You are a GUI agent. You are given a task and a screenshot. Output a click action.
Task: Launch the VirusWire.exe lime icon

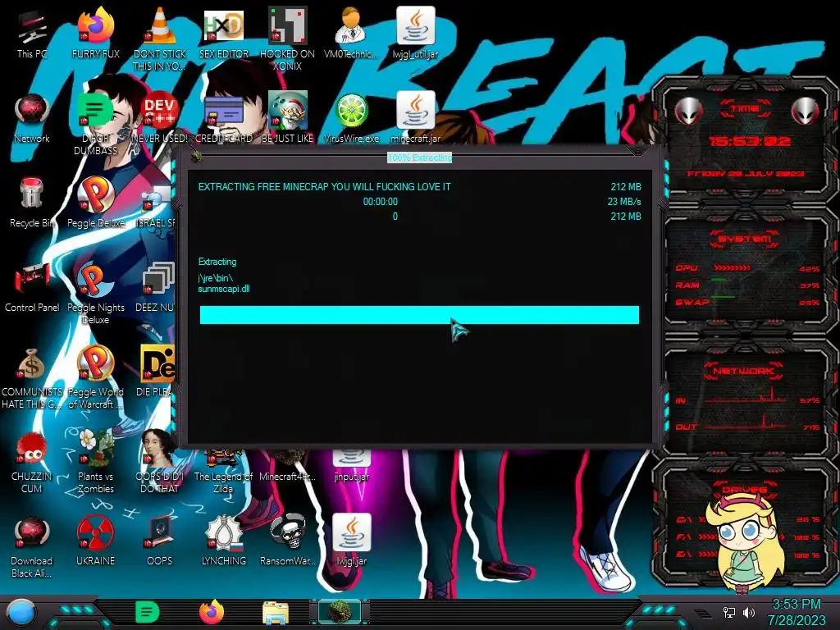tap(351, 119)
